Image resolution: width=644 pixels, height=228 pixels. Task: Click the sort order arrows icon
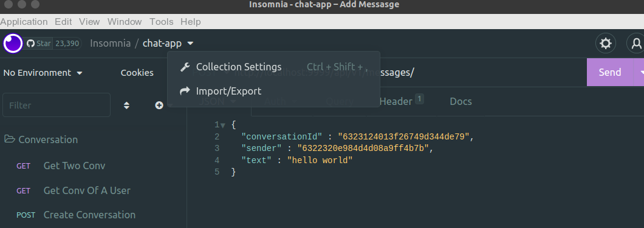126,106
